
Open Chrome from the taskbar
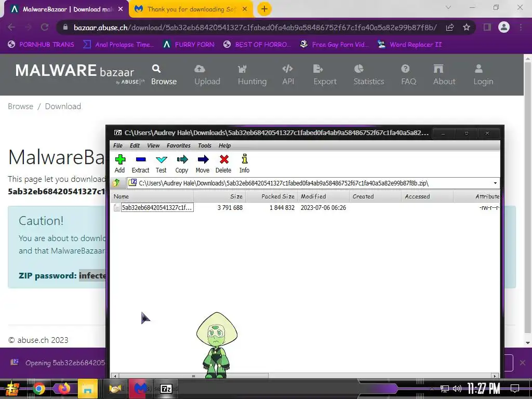click(39, 389)
